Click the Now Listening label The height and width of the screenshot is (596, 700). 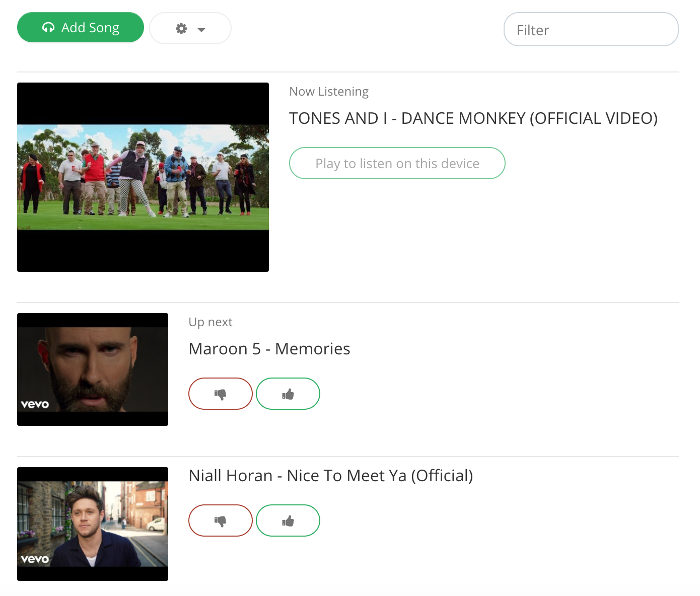point(329,92)
